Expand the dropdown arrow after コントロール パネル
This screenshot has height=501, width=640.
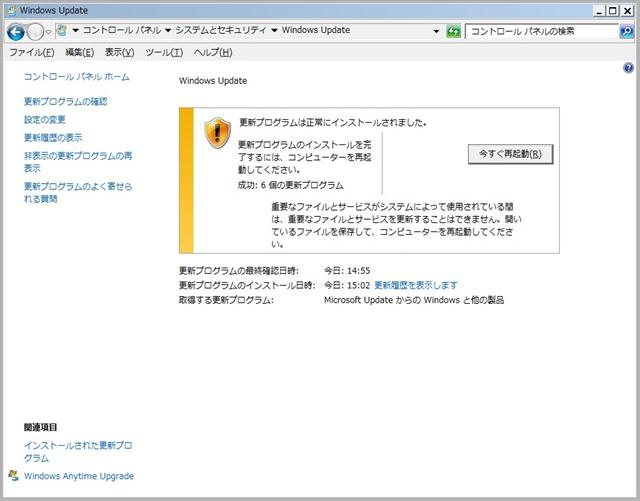click(x=168, y=31)
